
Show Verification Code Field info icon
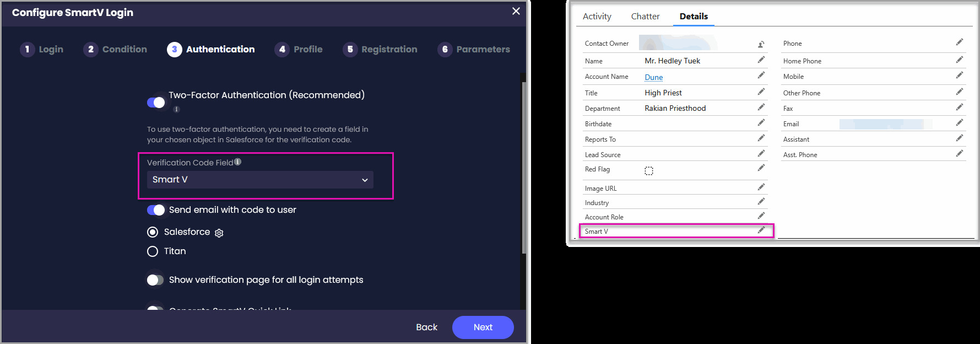[x=238, y=162]
